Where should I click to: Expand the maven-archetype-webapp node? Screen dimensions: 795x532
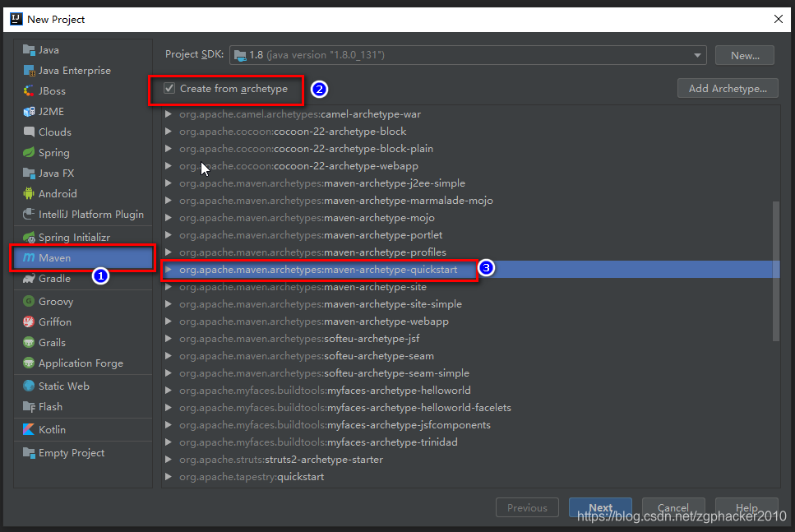pos(169,321)
